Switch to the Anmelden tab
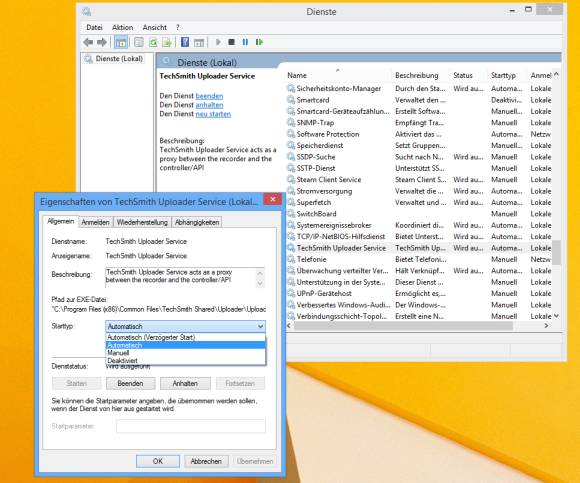 click(x=95, y=222)
